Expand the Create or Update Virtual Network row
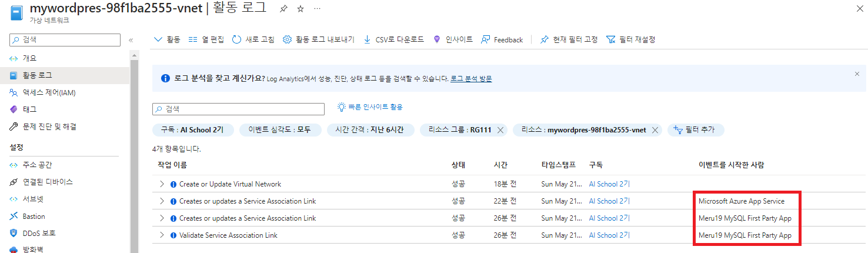The width and height of the screenshot is (868, 253). (162, 184)
